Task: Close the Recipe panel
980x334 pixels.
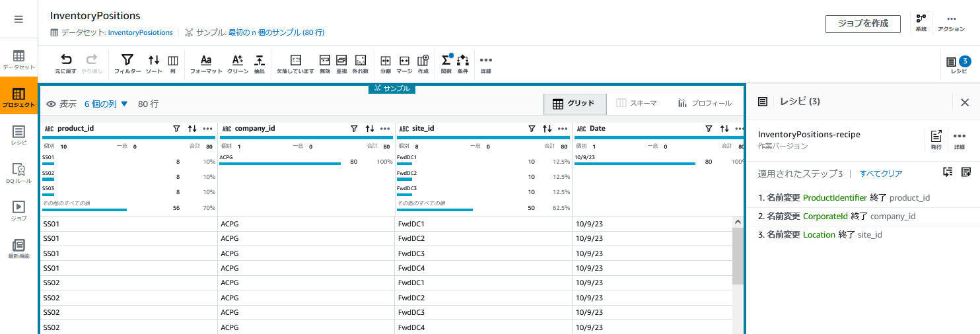Action: [x=965, y=102]
